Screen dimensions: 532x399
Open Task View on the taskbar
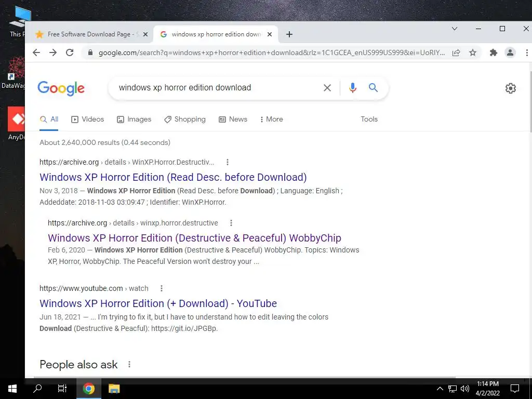(x=62, y=389)
